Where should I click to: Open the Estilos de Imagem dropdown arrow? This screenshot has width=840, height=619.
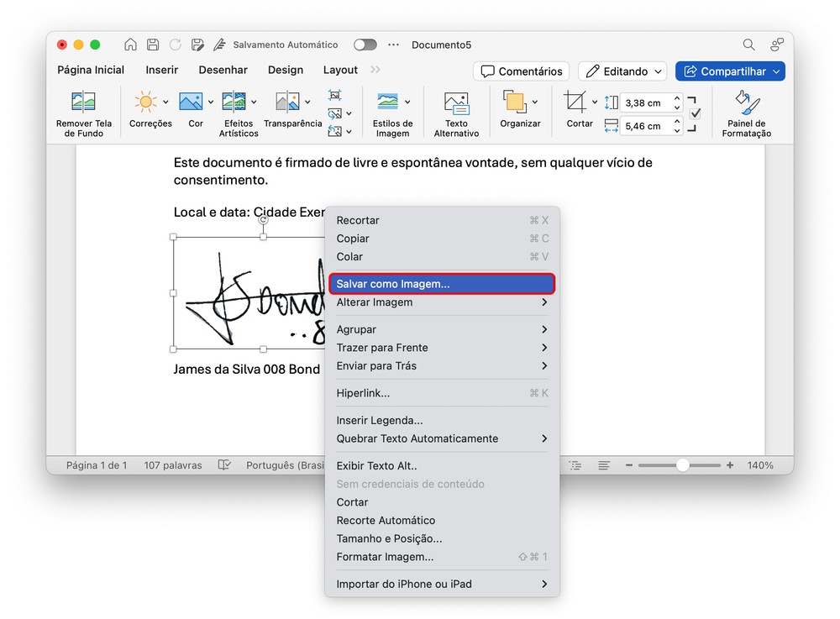tap(407, 102)
